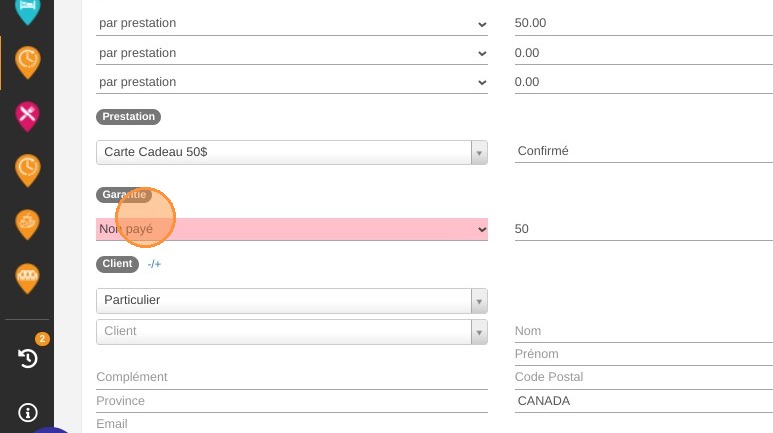This screenshot has width=773, height=433.
Task: Edit the 0.00 amount field above Confirmé
Action: [644, 82]
